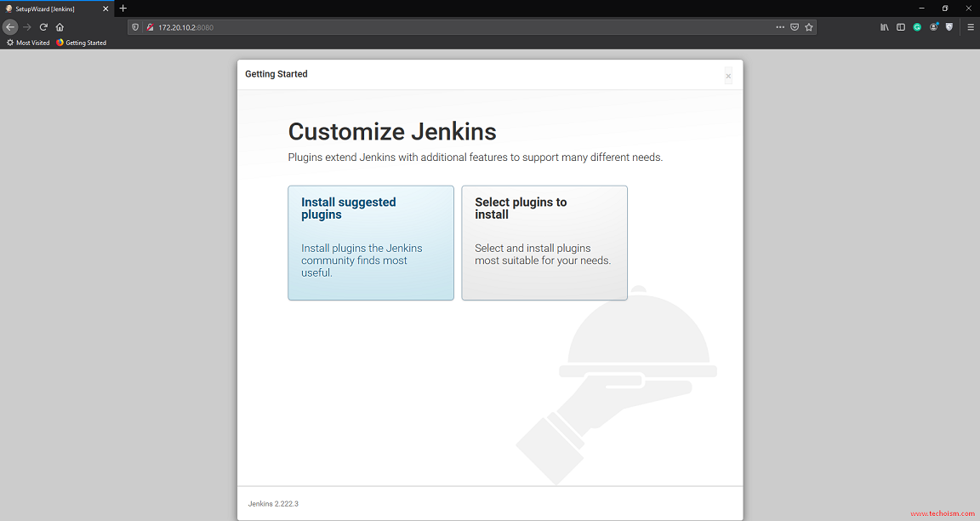Show insecure connection info padlock icon
Viewport: 980px width, 521px height.
[150, 27]
